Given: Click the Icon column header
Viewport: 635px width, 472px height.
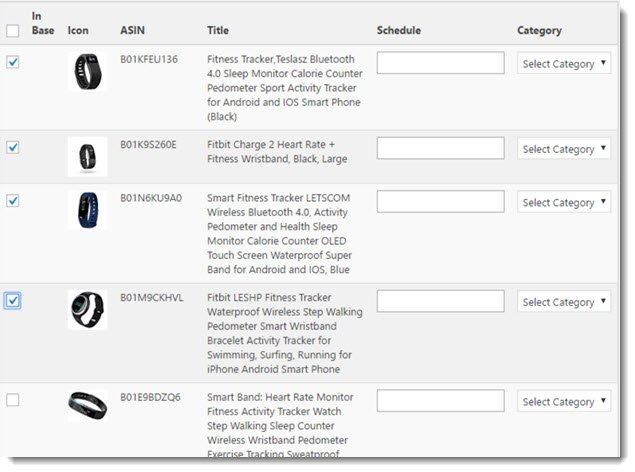Looking at the screenshot, I should pyautogui.click(x=78, y=30).
